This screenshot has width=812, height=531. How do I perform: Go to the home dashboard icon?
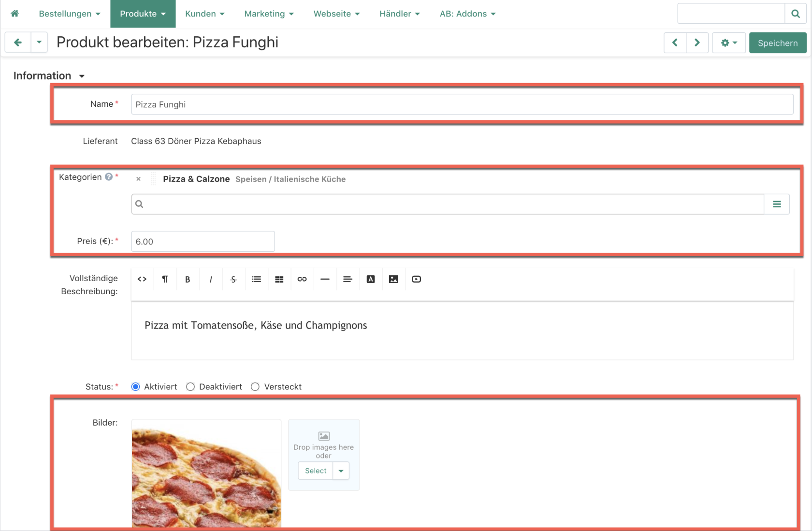tap(15, 14)
